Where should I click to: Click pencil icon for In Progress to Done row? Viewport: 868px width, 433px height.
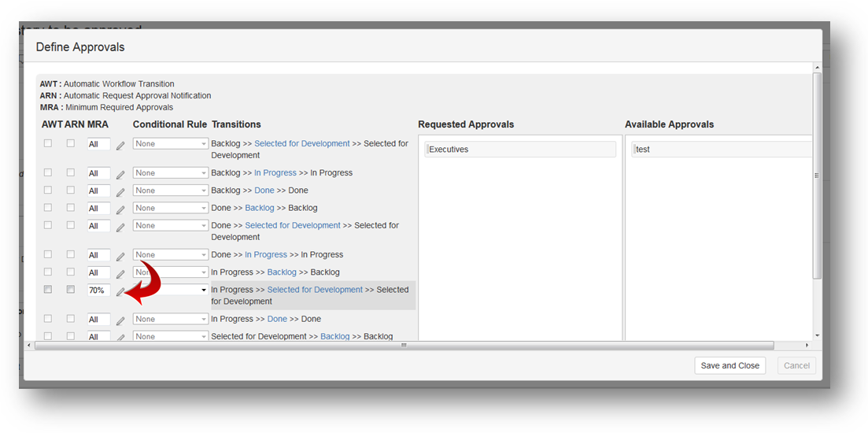pos(120,320)
